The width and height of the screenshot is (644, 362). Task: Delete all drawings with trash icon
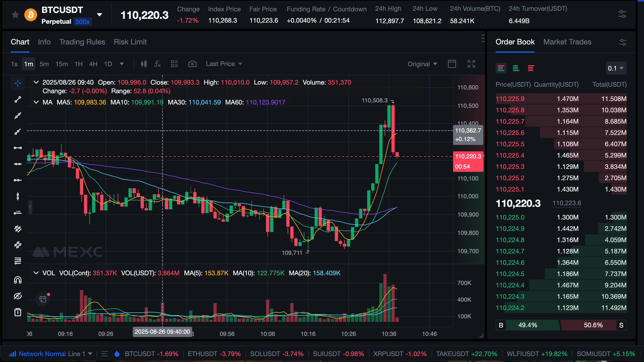click(x=18, y=312)
